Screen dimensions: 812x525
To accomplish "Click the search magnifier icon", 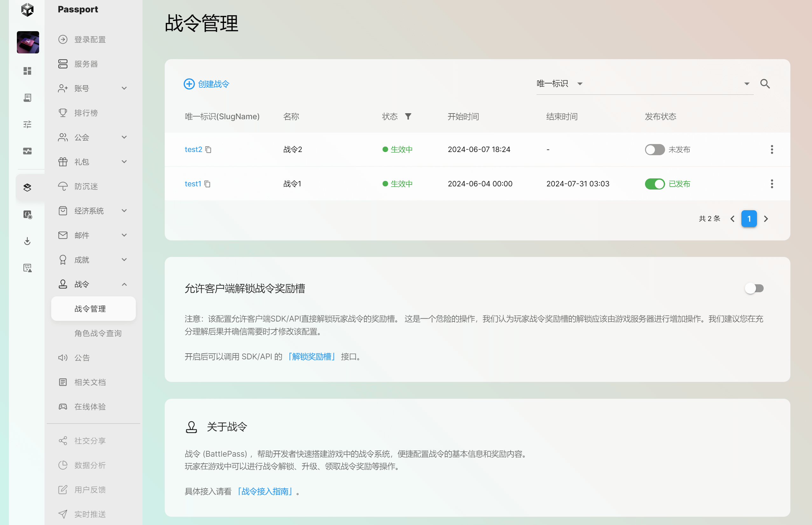I will tap(765, 84).
